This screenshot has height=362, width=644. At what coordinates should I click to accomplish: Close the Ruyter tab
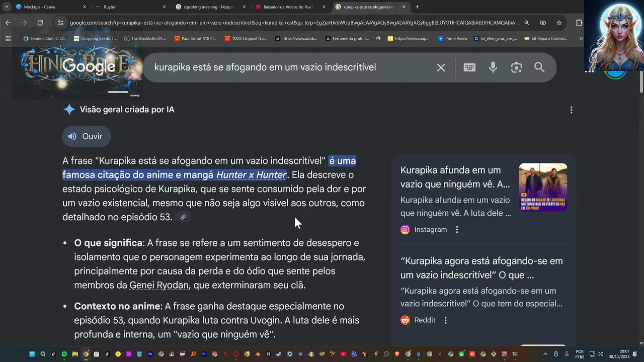[164, 7]
